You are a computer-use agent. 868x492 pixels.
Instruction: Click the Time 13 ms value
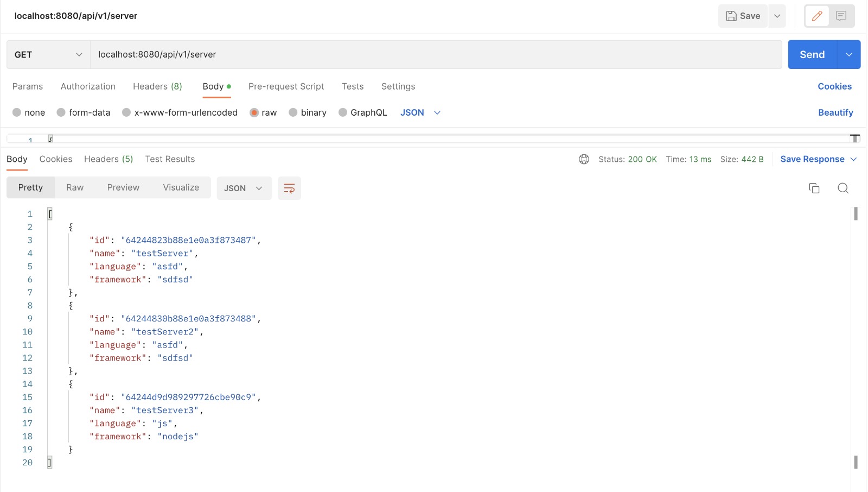tap(700, 159)
